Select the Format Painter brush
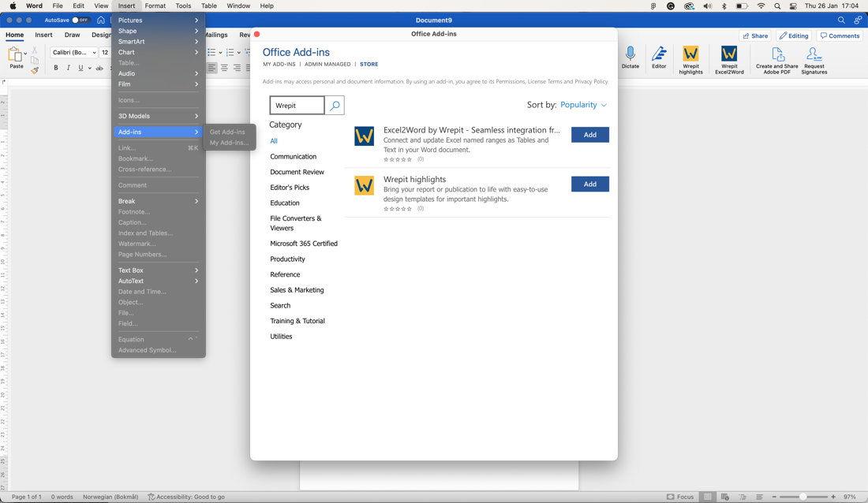This screenshot has height=503, width=868. click(34, 70)
